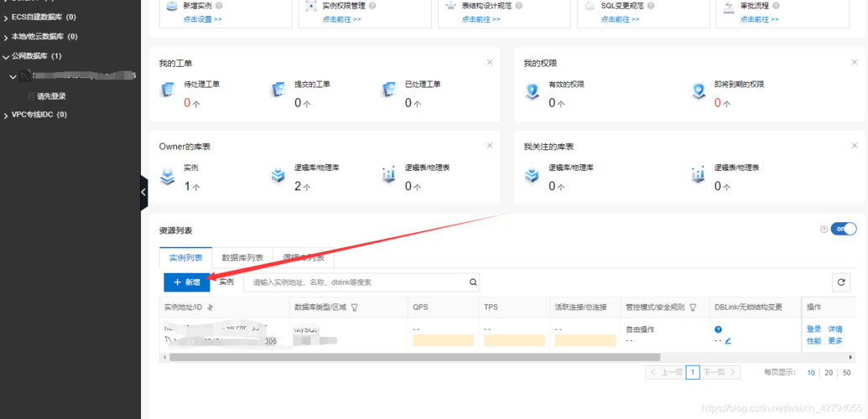The image size is (868, 419).
Task: Click the 已处理工单 document icon
Action: pos(388,91)
